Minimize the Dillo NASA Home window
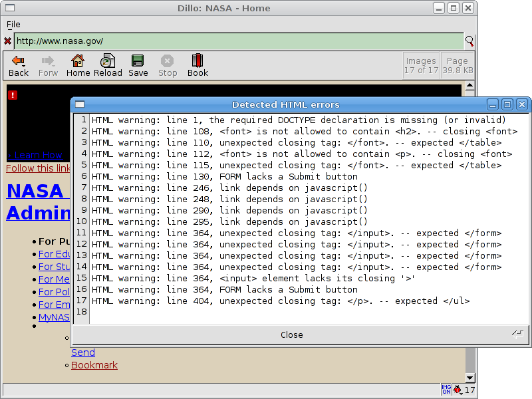This screenshot has height=399, width=532. [x=439, y=8]
